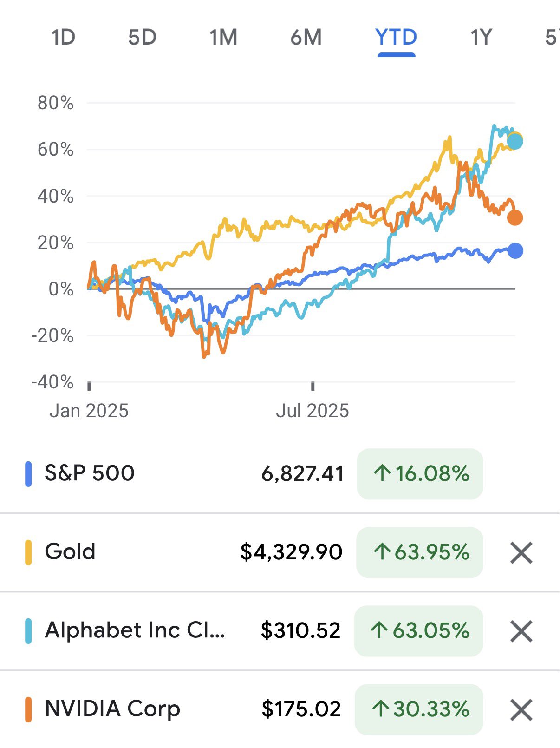Click the Gold 63.95% change badge

coord(420,552)
